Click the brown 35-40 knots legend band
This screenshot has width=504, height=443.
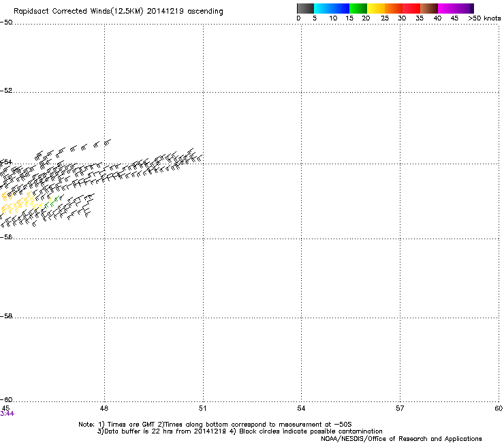tap(429, 8)
